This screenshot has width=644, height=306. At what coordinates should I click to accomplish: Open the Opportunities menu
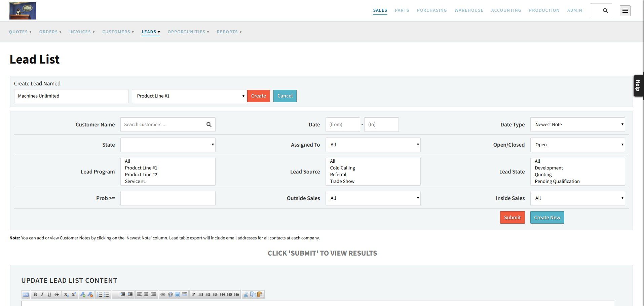[x=188, y=32]
